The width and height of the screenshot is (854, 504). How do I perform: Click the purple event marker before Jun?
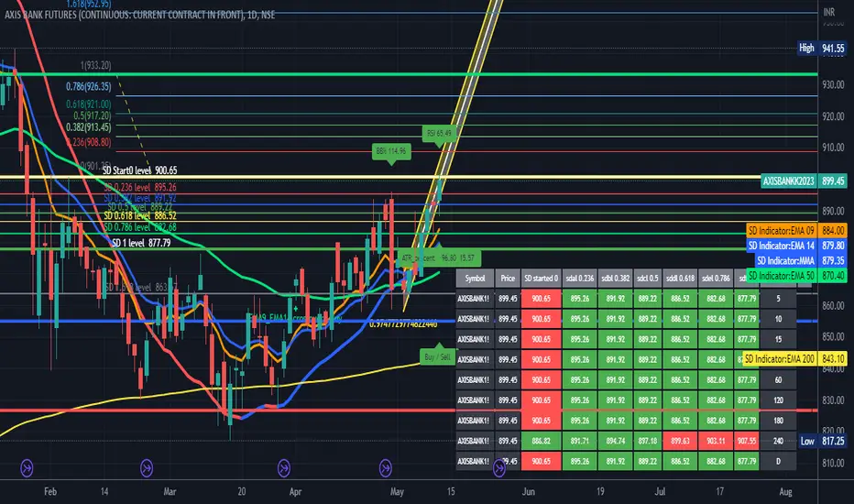498,468
